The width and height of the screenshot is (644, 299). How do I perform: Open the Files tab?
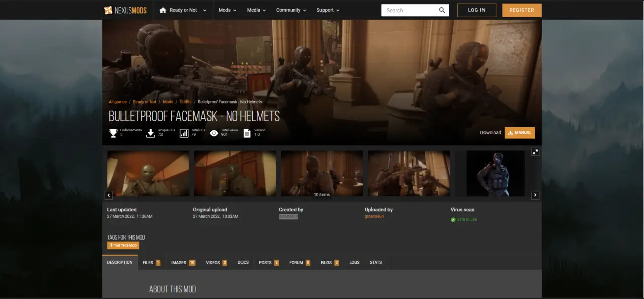click(151, 262)
